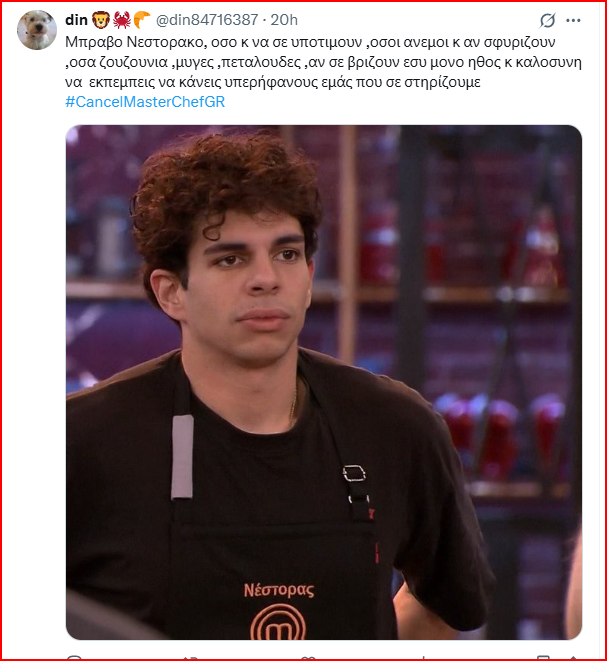Image resolution: width=607 pixels, height=661 pixels.
Task: Click the slashed-circle Grok icon
Action: 547,20
